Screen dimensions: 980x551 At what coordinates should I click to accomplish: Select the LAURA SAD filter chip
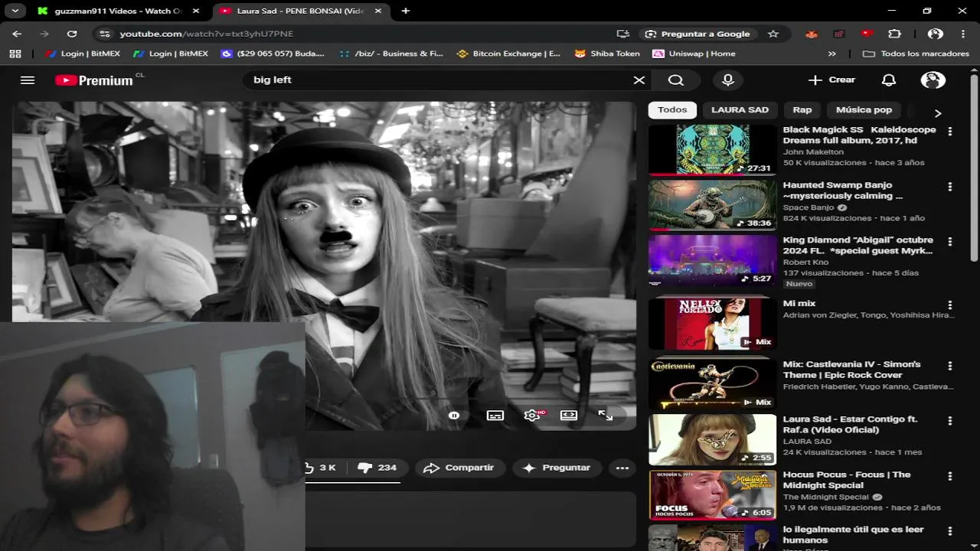(740, 109)
